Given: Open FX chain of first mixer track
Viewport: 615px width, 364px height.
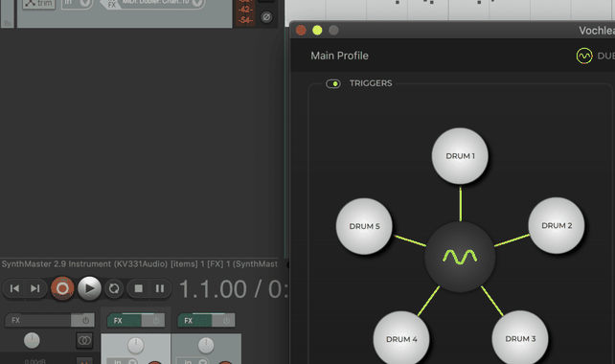Looking at the screenshot, I should [124, 321].
